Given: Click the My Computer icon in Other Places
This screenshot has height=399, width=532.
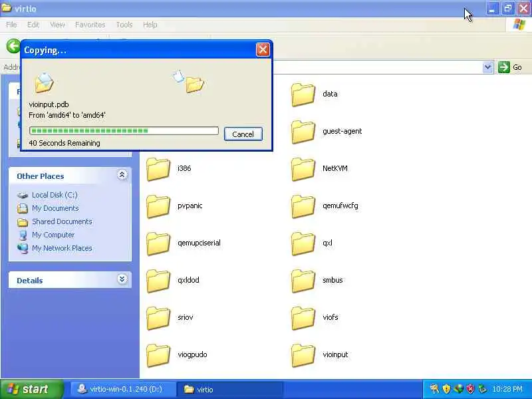Looking at the screenshot, I should tap(23, 235).
